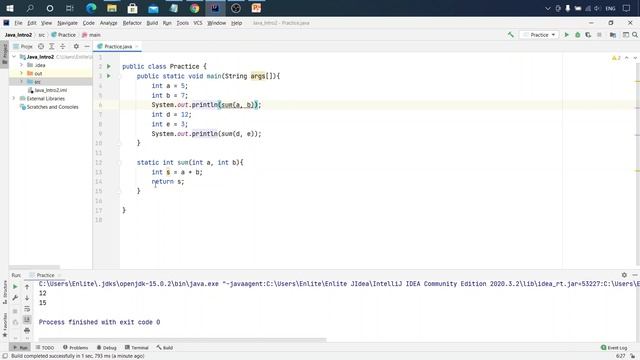Screen dimensions: 640x360
Task: Toggle tool window bars in the status bar corner
Action: click(x=5, y=356)
